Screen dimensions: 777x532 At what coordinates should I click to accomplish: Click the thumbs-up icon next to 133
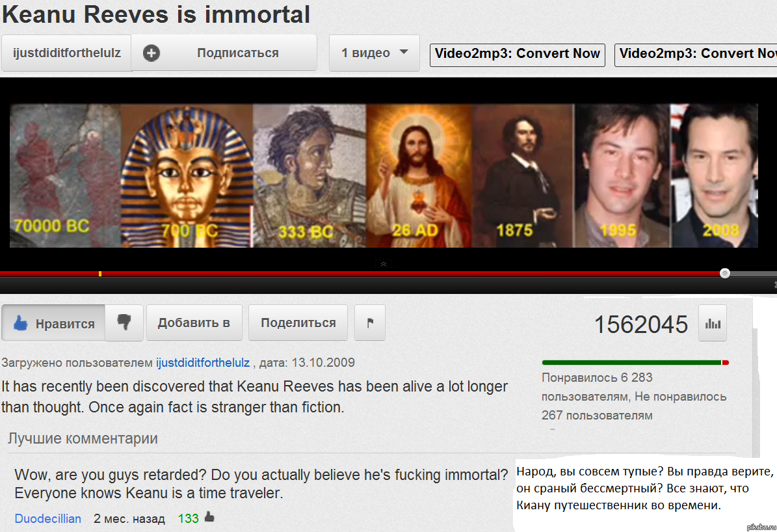tap(209, 517)
